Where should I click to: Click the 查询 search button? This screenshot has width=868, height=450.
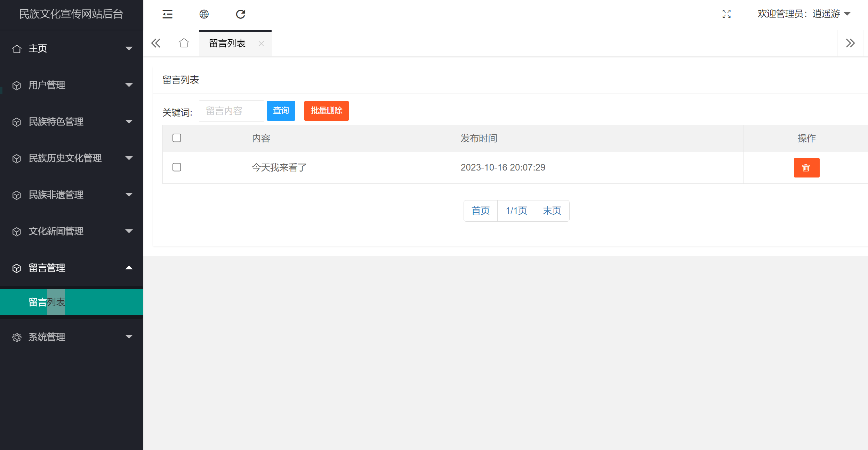point(281,111)
